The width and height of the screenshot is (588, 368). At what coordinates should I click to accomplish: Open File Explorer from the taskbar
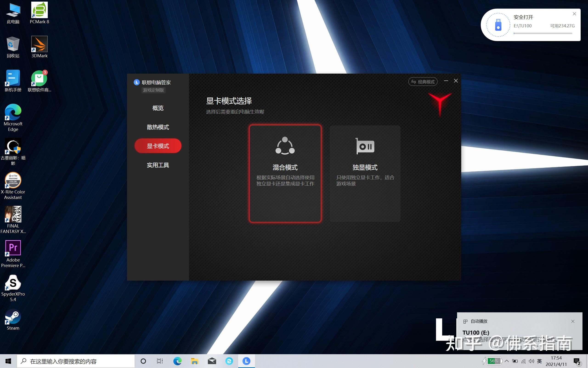[x=194, y=361]
